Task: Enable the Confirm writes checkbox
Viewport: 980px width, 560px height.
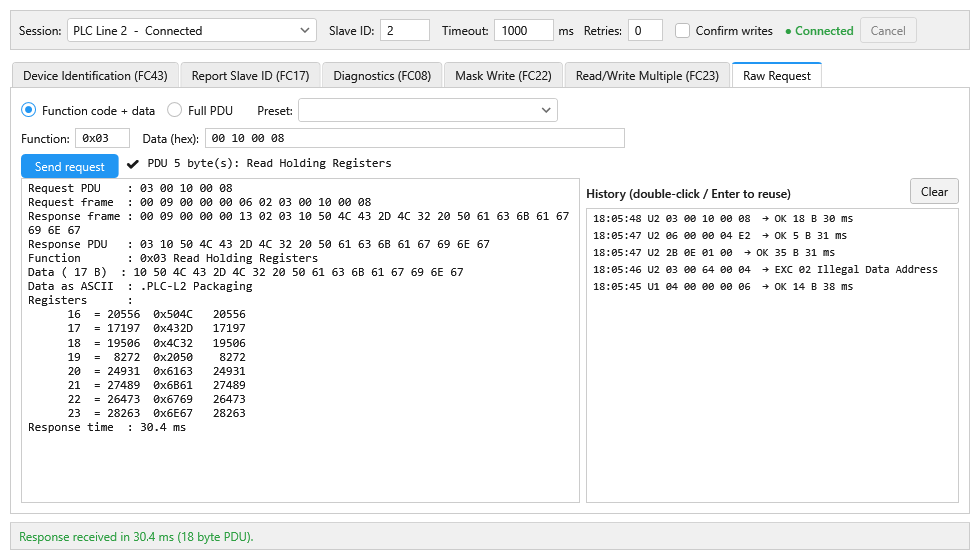Action: [682, 31]
